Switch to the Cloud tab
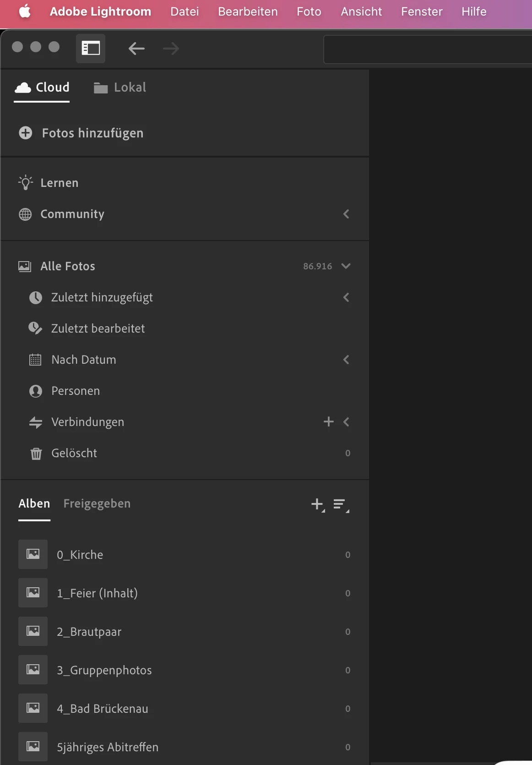 [42, 87]
